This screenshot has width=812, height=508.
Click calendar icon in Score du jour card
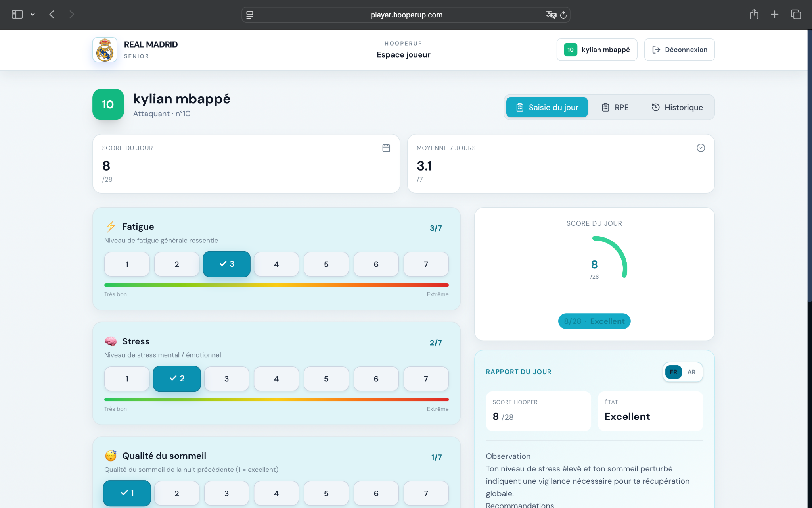coord(386,148)
